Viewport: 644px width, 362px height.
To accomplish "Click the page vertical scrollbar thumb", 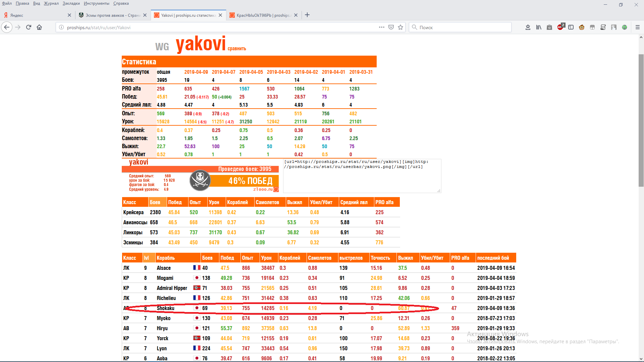I will click(x=641, y=120).
